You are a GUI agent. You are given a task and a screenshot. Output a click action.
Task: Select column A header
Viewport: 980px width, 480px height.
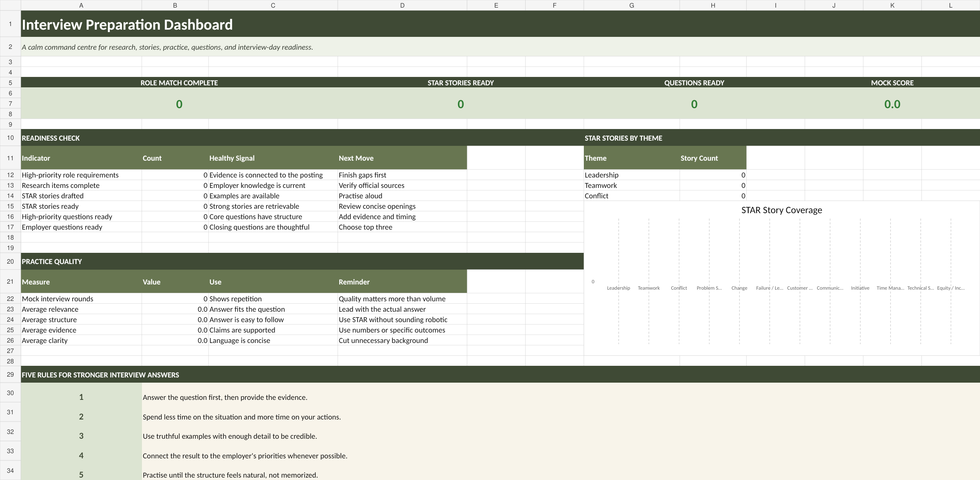pos(81,5)
